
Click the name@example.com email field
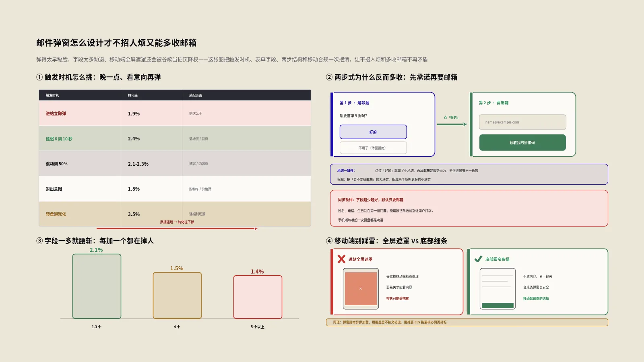522,122
